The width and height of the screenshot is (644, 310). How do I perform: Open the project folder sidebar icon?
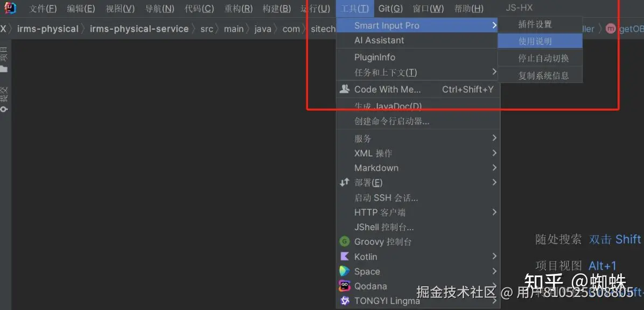[x=4, y=68]
